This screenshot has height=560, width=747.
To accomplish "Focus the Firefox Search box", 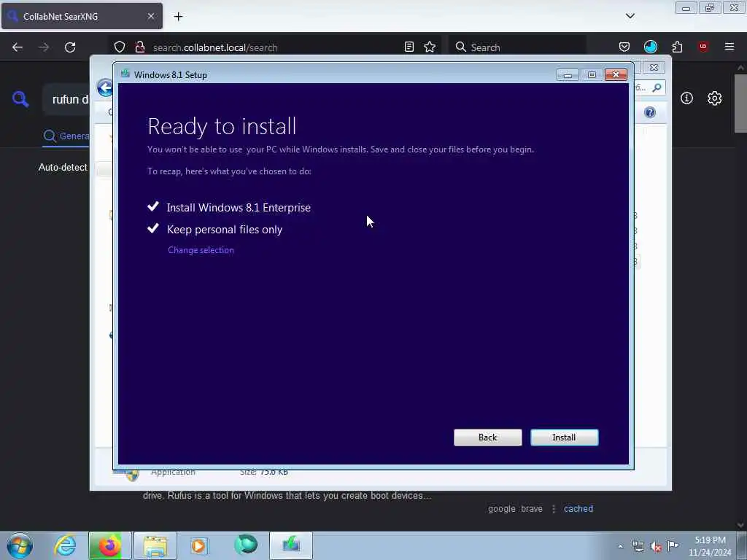I will (518, 47).
